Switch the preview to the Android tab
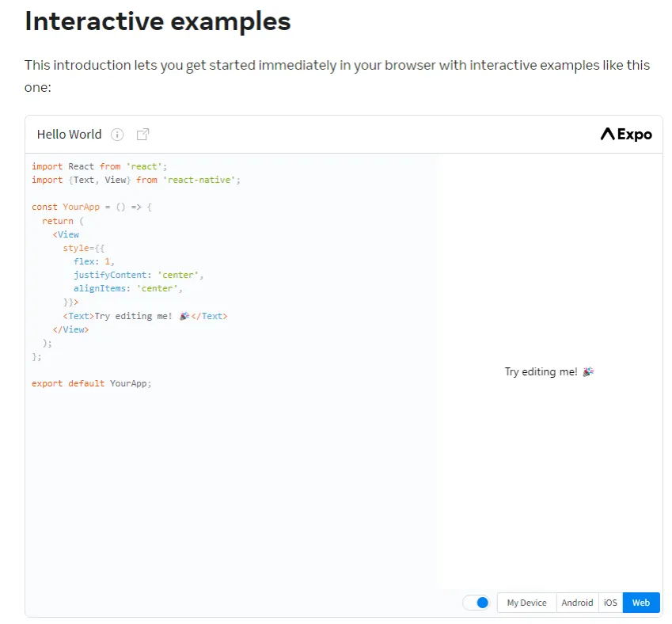 (577, 602)
